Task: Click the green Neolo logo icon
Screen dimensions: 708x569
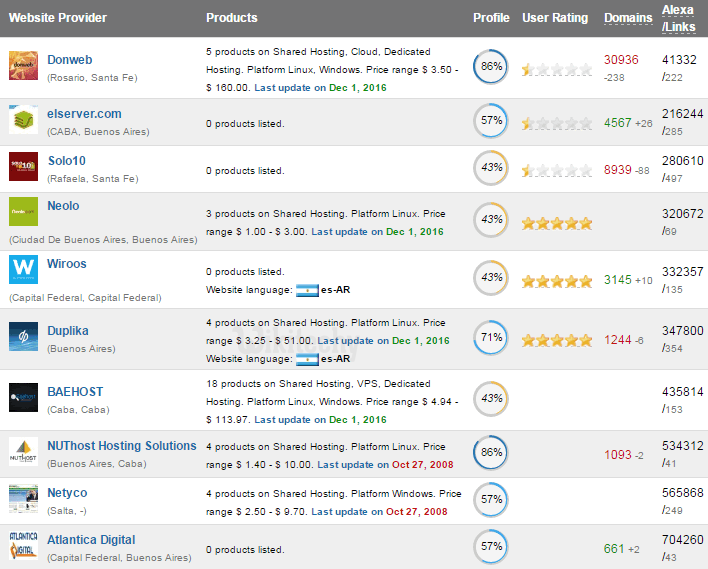Action: [23, 211]
